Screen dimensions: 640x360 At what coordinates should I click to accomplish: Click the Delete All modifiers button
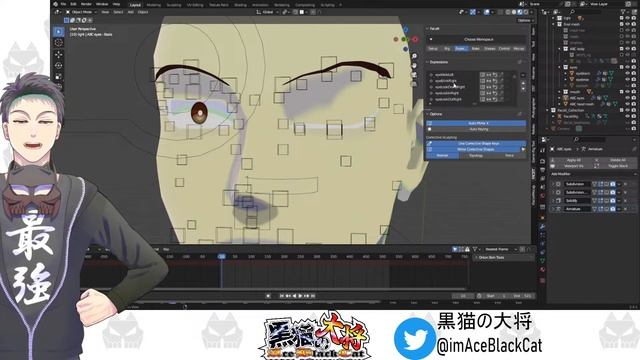pos(617,160)
